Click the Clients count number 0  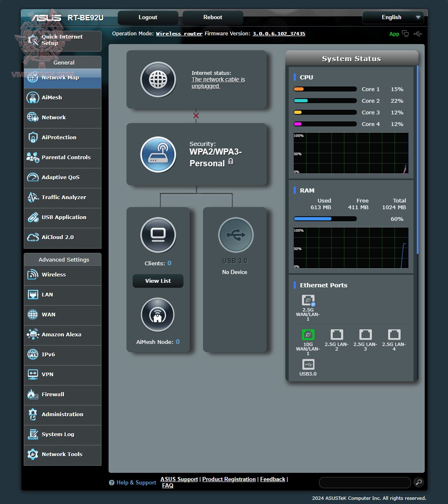click(169, 263)
